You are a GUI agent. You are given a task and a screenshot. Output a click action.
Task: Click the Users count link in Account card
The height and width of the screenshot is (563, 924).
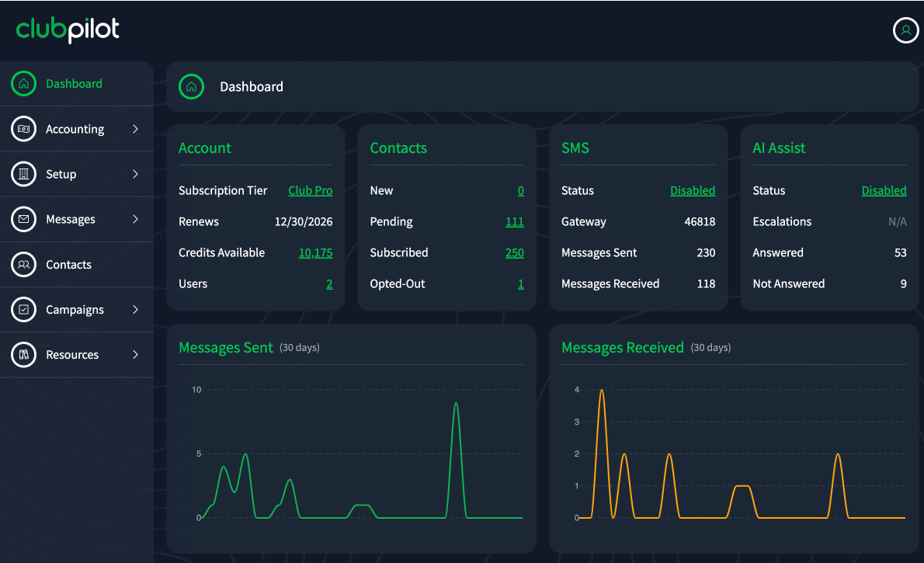tap(329, 283)
